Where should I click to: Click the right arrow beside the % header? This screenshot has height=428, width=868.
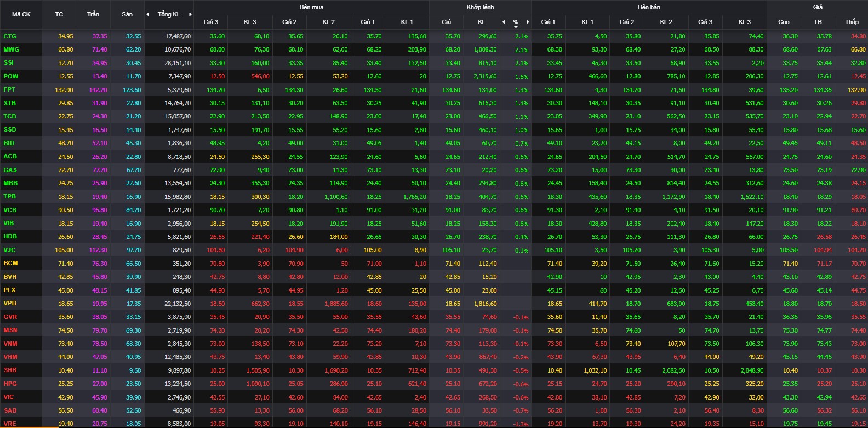pos(528,22)
